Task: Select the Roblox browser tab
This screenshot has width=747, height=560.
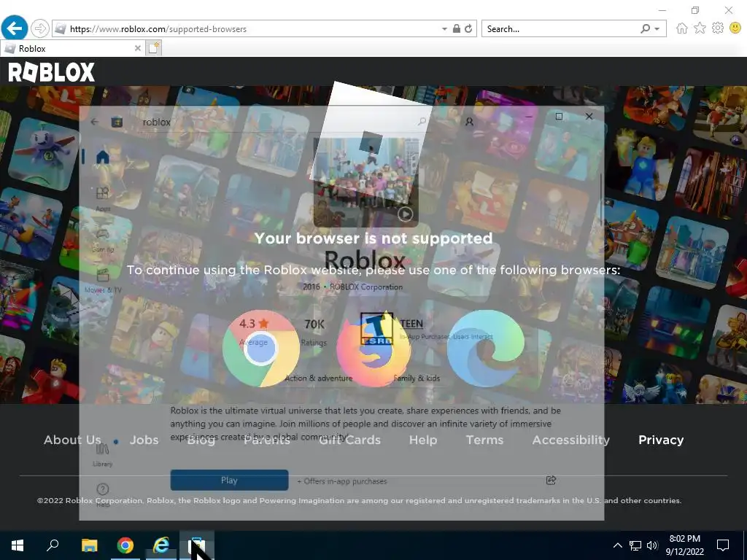Action: (71, 49)
